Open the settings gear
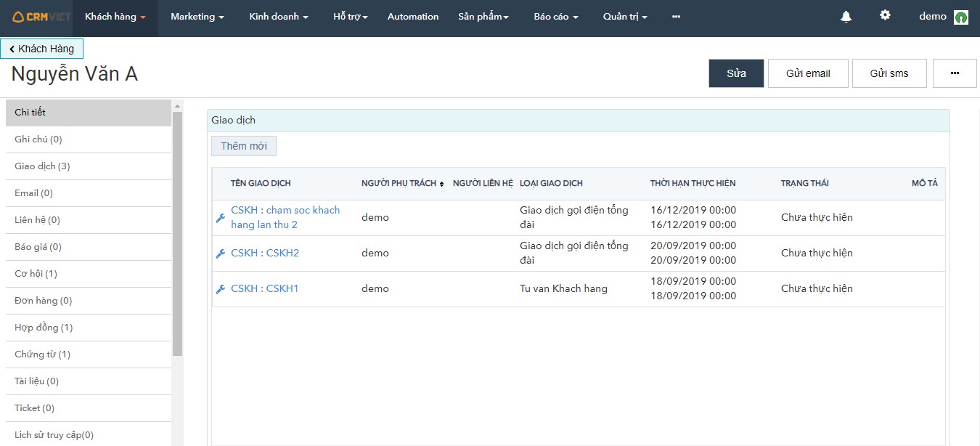This screenshot has height=446, width=980. coord(885,15)
